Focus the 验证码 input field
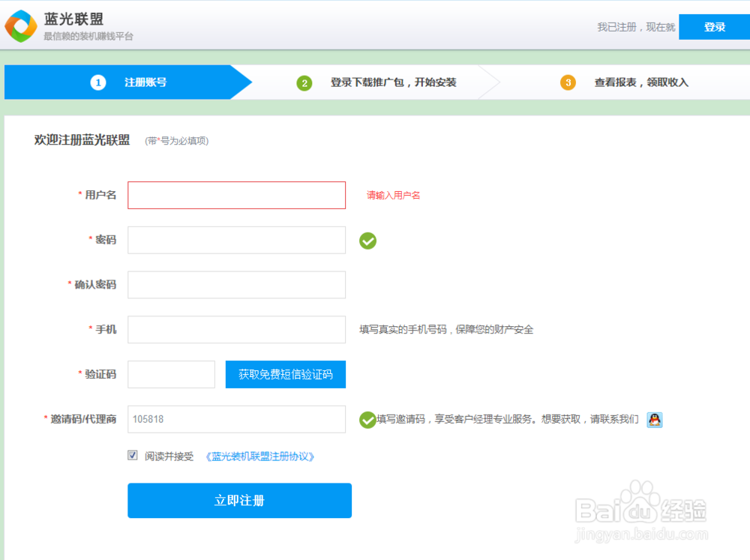Viewport: 750px width, 560px height. point(171,374)
